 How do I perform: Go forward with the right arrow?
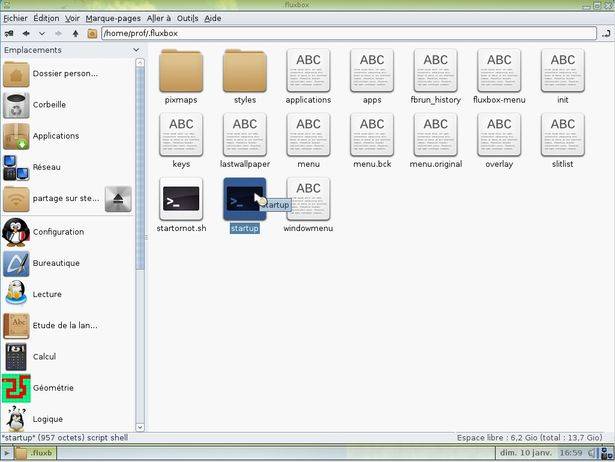[x=58, y=34]
